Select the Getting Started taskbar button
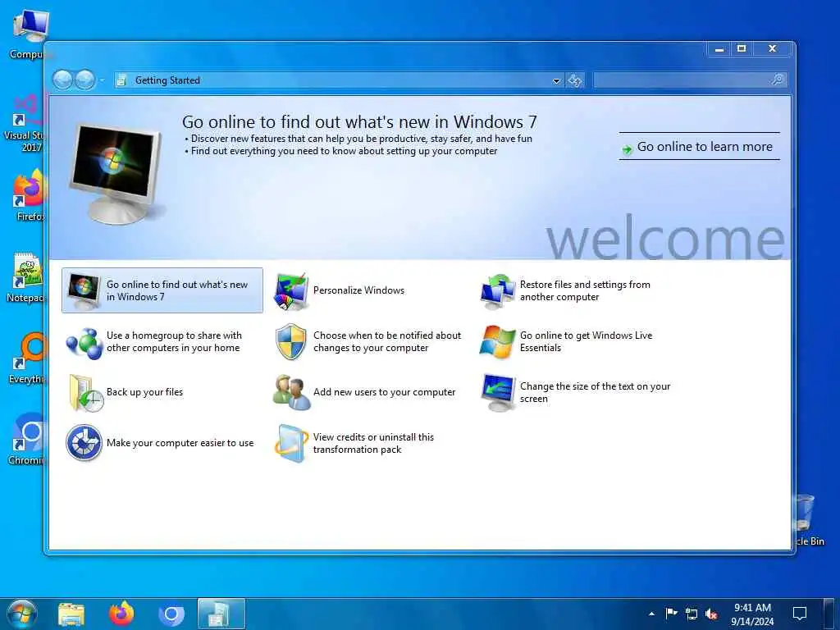This screenshot has height=630, width=840. click(x=221, y=614)
